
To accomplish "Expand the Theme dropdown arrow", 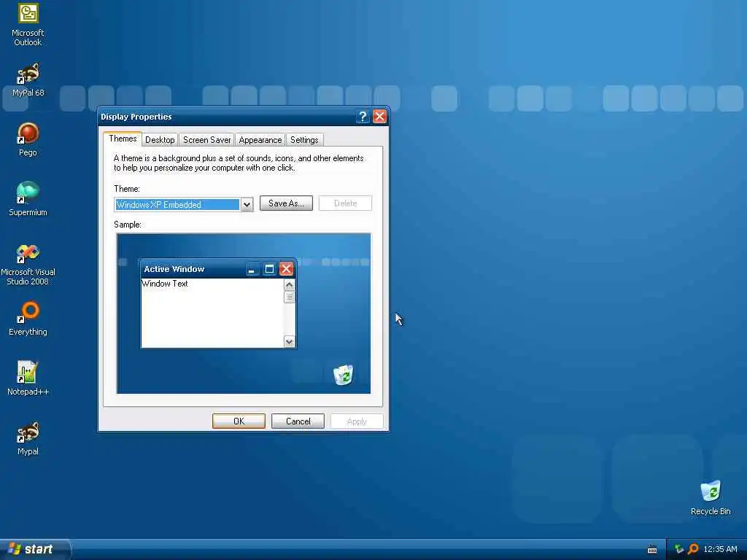I will point(247,205).
